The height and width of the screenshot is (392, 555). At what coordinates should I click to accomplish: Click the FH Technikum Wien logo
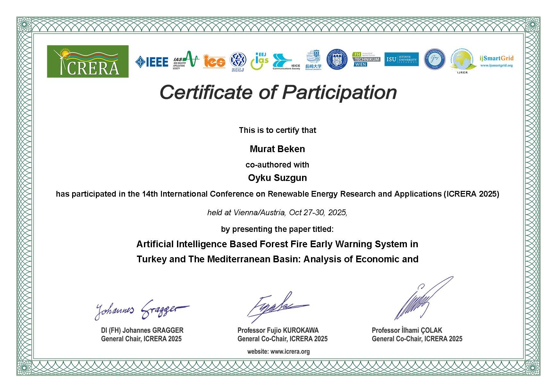pos(366,60)
